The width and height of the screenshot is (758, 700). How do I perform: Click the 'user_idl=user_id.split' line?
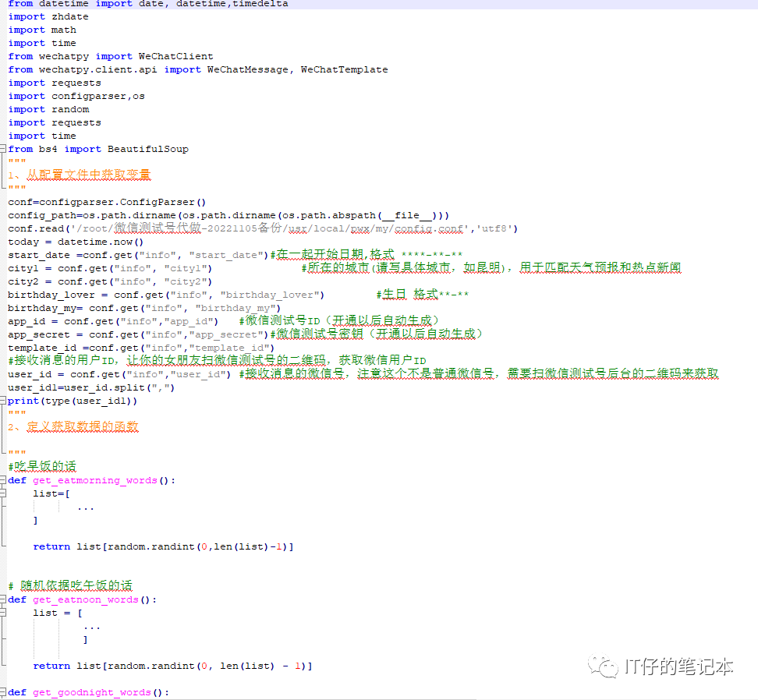tap(91, 388)
